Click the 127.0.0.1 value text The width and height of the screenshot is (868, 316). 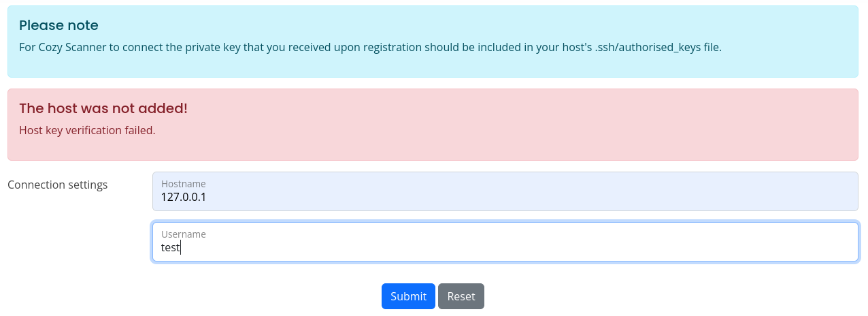(183, 197)
